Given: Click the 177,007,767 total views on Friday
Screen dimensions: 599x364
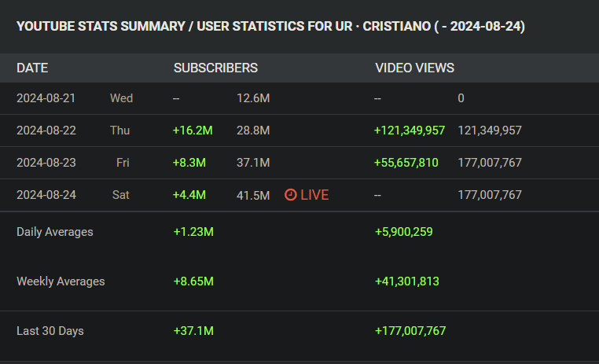Looking at the screenshot, I should pos(490,163).
